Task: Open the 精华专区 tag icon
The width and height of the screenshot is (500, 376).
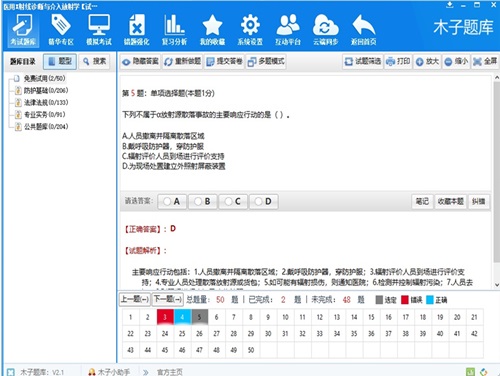Action: pyautogui.click(x=61, y=30)
